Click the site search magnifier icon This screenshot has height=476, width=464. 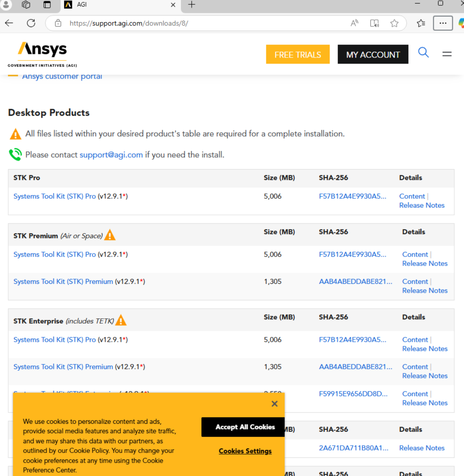pyautogui.click(x=423, y=53)
